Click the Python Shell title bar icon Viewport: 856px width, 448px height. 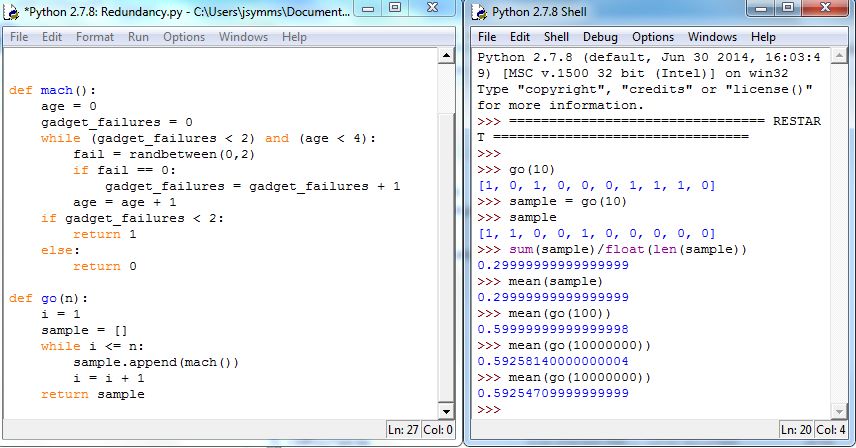point(479,13)
